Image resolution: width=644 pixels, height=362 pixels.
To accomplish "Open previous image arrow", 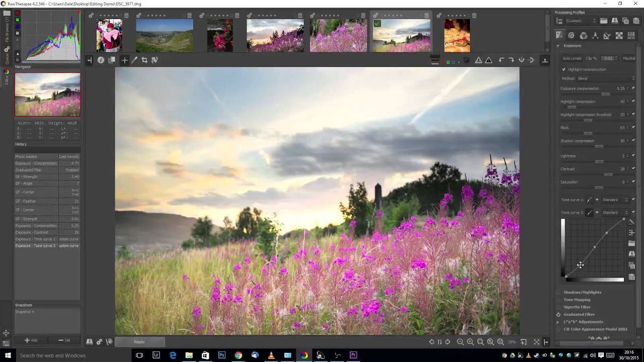I will point(431,342).
